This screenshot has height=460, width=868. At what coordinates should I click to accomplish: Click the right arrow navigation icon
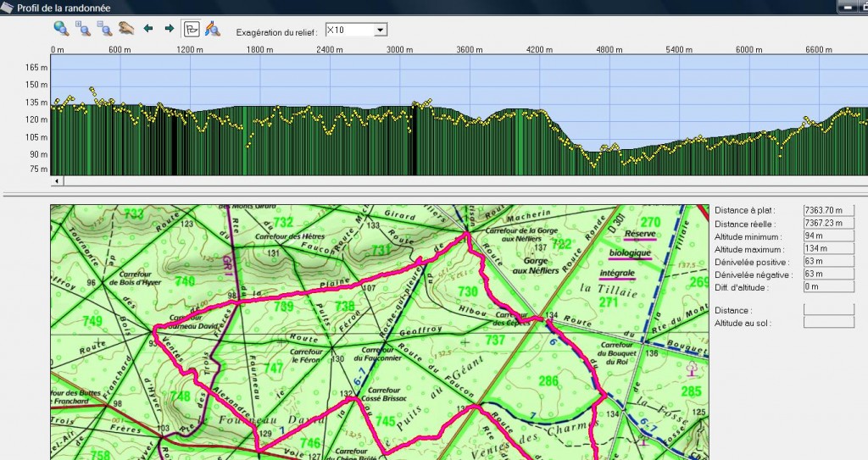(x=169, y=29)
